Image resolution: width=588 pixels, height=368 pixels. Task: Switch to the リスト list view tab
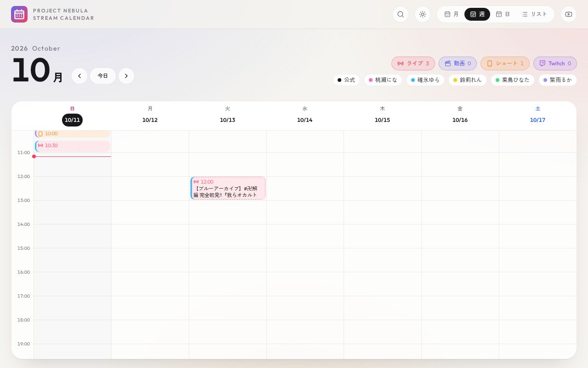tap(534, 14)
